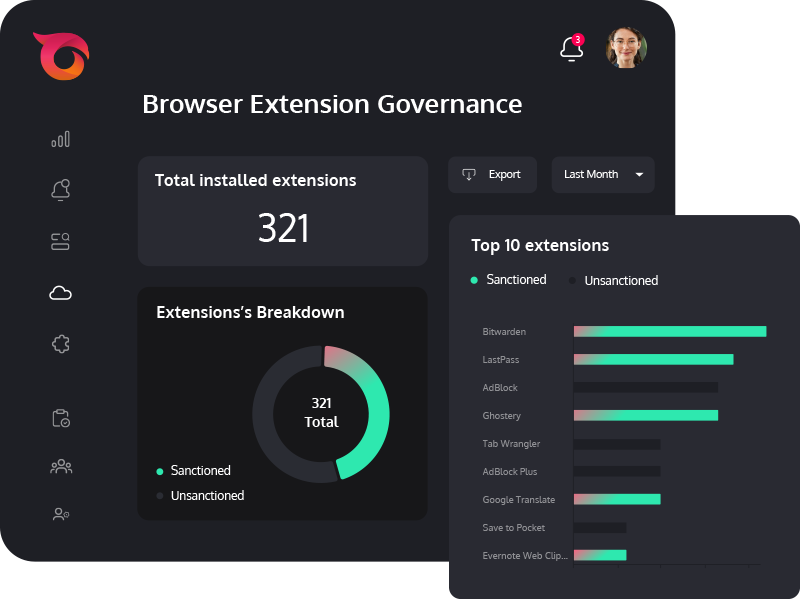800x599 pixels.
Task: Click the flame logo at top left
Action: pyautogui.click(x=62, y=56)
